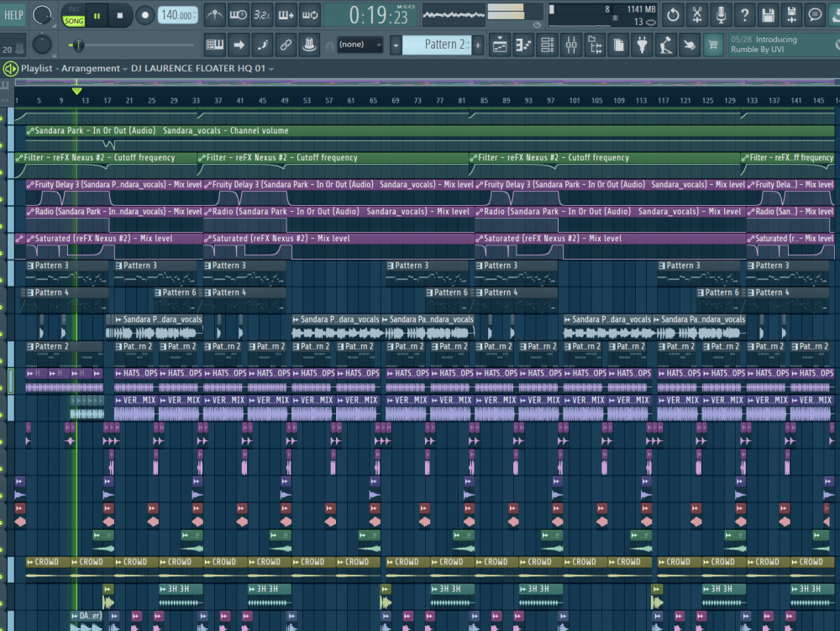Select the first Radio Mix level clip
This screenshot has height=631, width=840.
click(114, 219)
